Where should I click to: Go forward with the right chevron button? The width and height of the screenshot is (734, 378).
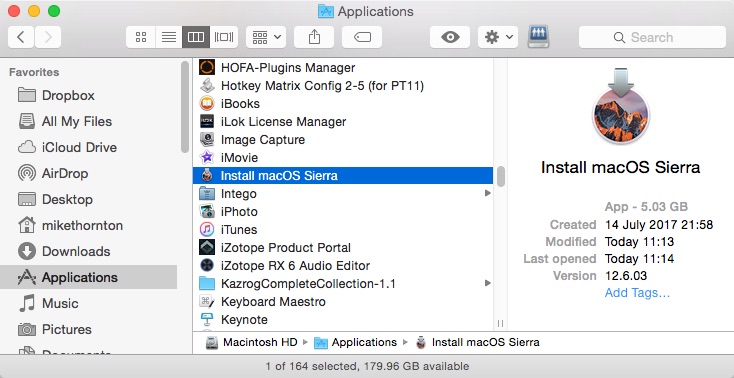pos(47,37)
